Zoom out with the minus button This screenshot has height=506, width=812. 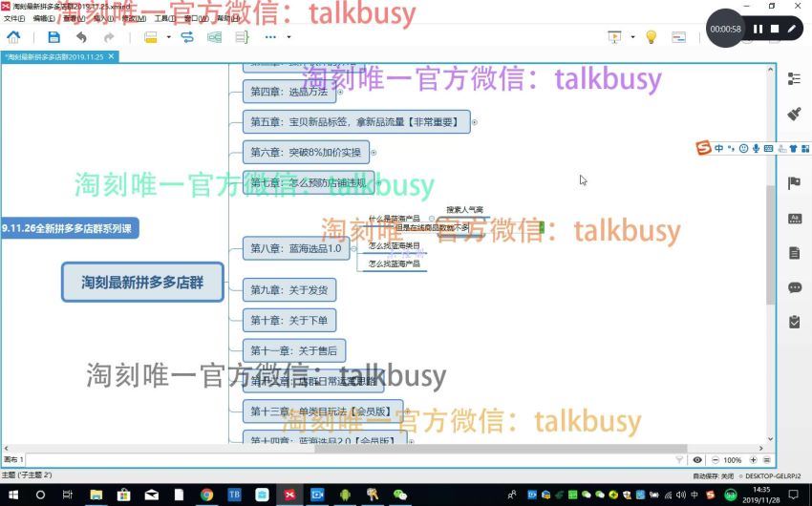716,460
